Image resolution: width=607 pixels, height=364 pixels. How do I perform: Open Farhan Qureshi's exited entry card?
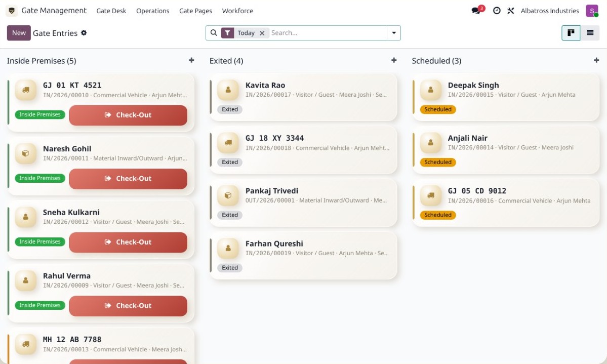(x=304, y=256)
